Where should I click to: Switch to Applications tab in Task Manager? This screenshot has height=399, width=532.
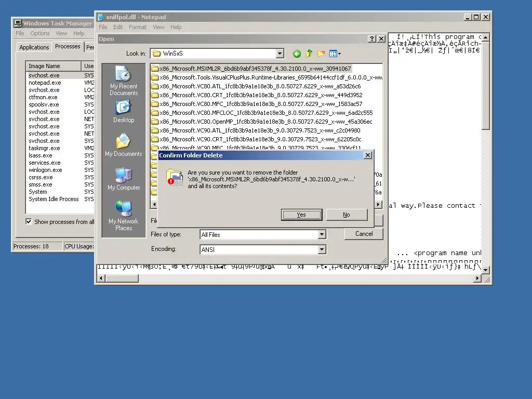tap(34, 47)
